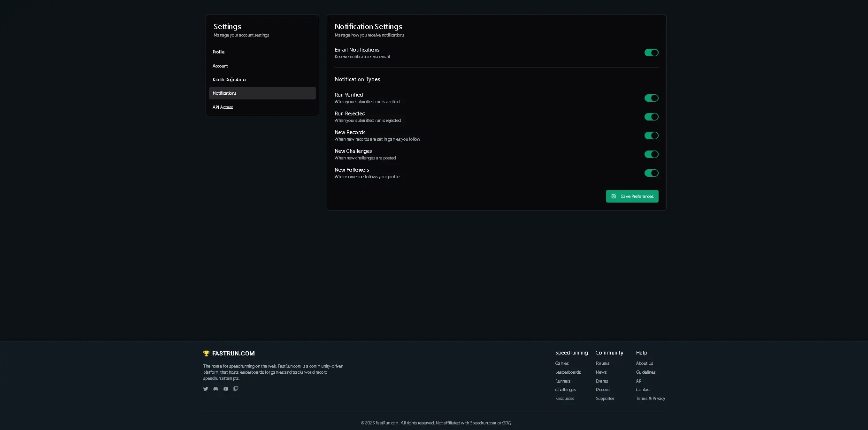Open the Twitter icon in the footer
Screen dimensions: 868x430
point(206,389)
